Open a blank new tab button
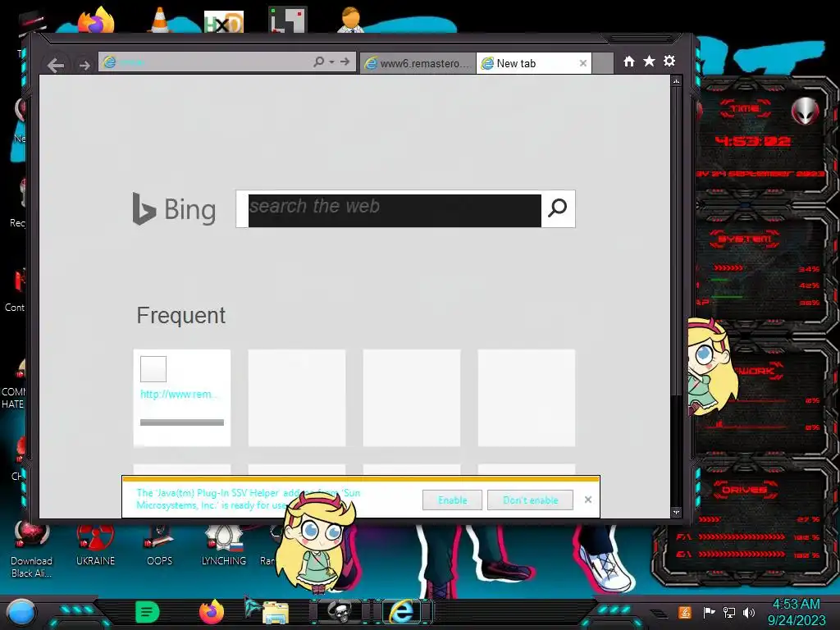 (x=603, y=63)
